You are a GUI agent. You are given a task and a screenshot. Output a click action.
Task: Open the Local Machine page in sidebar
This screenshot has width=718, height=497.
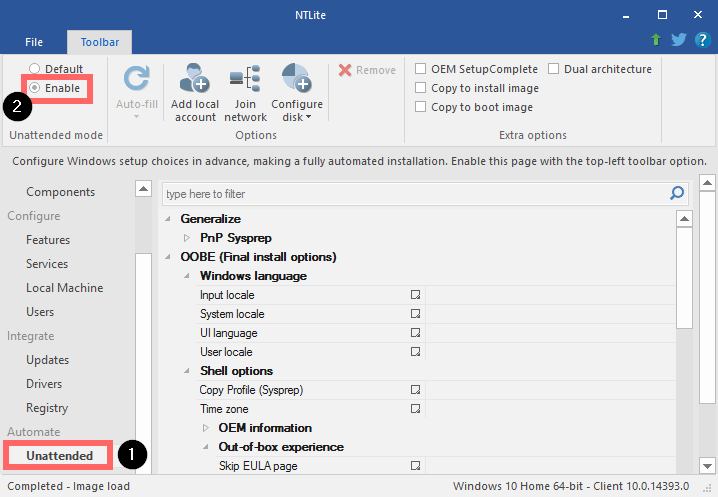click(x=65, y=288)
